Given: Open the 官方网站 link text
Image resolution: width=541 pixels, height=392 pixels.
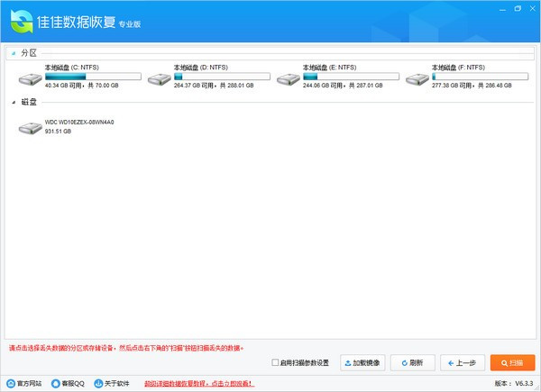Looking at the screenshot, I should click(30, 383).
